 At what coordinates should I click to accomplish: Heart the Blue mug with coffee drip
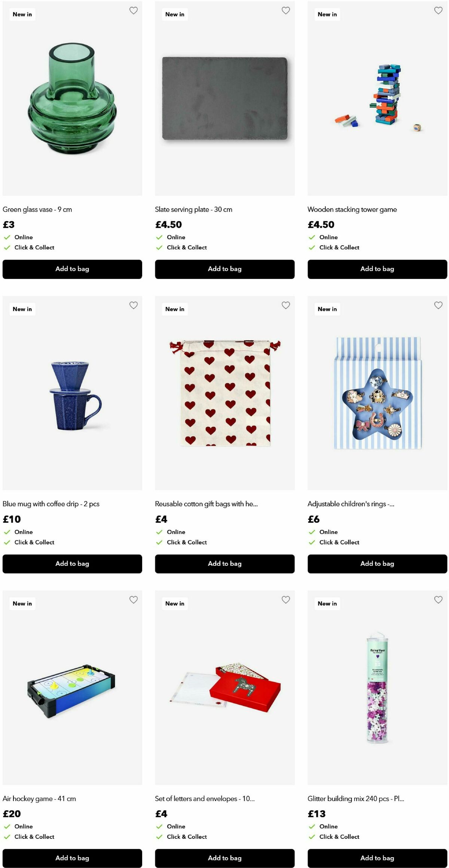134,305
